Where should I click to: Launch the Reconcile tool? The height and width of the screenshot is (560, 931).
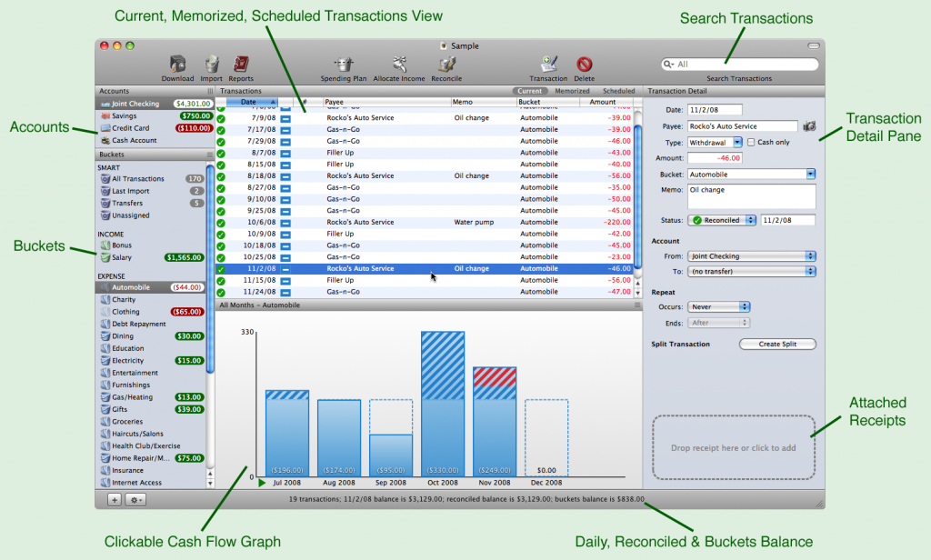(446, 65)
